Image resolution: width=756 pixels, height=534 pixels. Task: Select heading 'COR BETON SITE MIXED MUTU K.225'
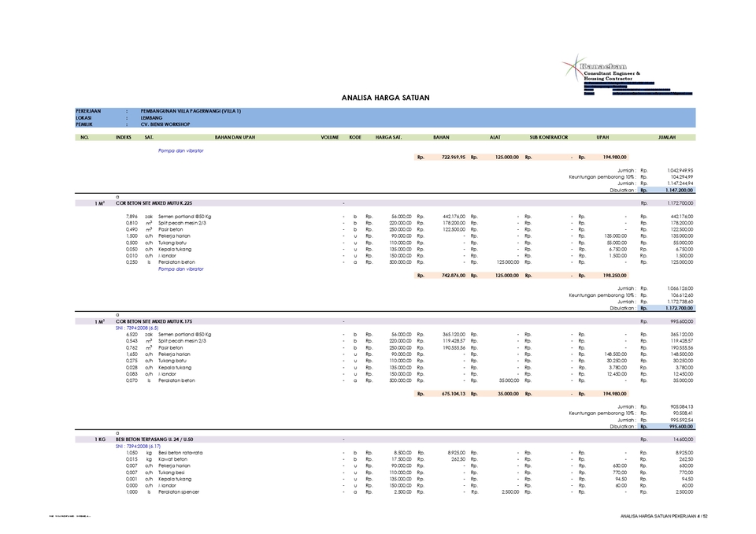(154, 203)
